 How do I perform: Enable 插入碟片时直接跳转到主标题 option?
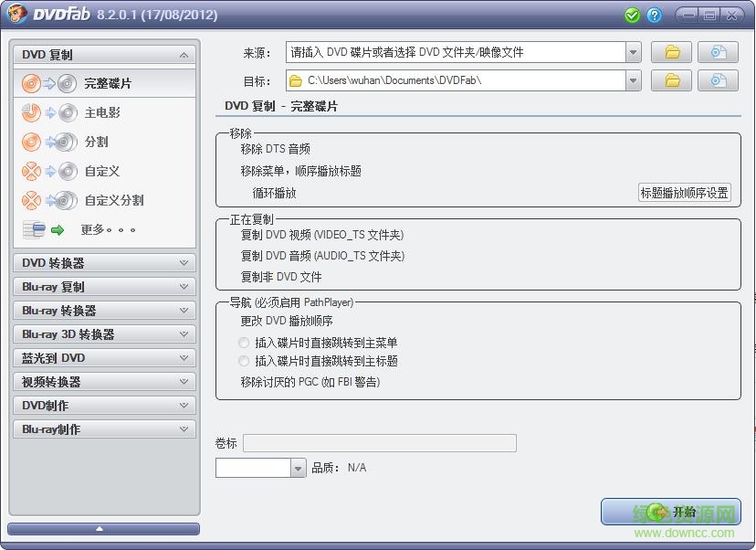[244, 361]
